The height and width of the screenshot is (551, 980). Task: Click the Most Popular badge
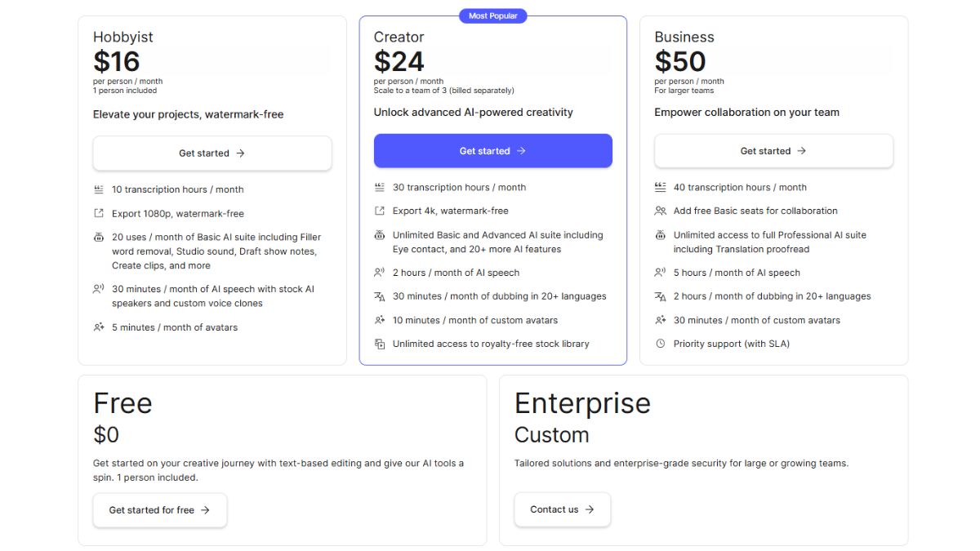click(493, 16)
